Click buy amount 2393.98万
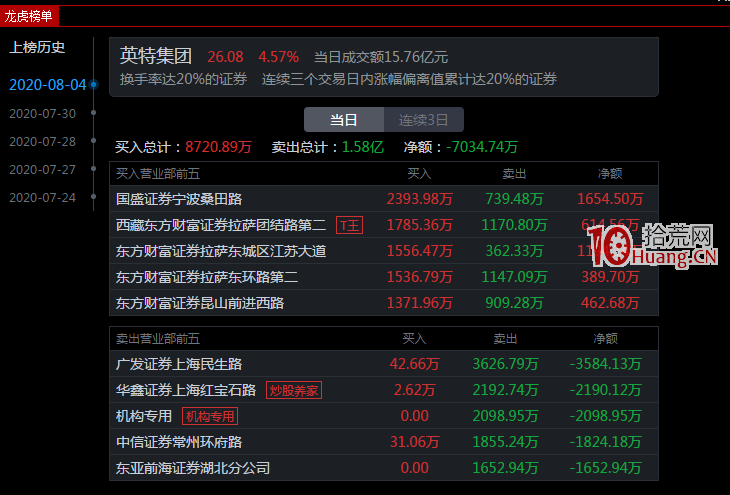The height and width of the screenshot is (495, 730). (x=419, y=199)
